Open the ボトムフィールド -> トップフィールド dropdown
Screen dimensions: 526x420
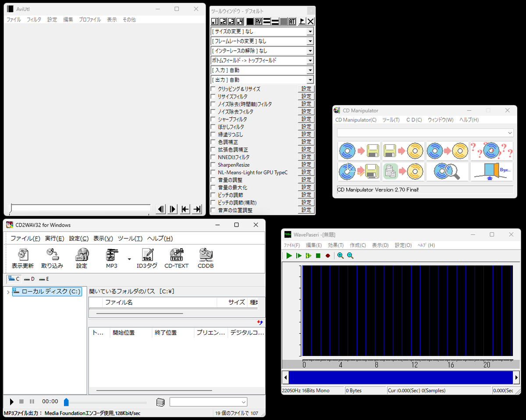[262, 61]
